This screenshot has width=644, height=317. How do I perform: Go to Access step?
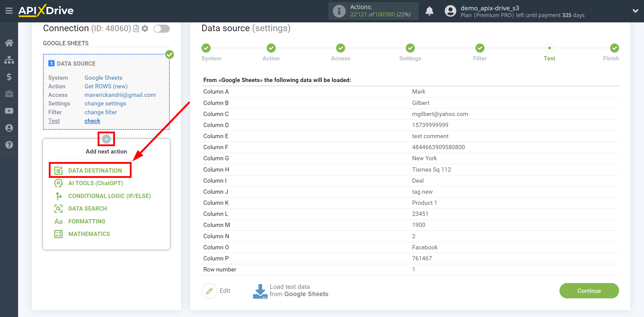341,48
